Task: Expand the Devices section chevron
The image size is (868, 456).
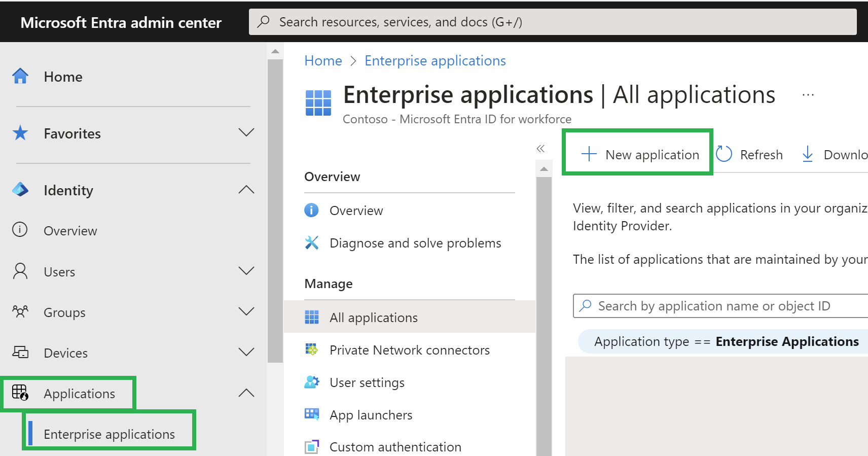Action: click(246, 352)
